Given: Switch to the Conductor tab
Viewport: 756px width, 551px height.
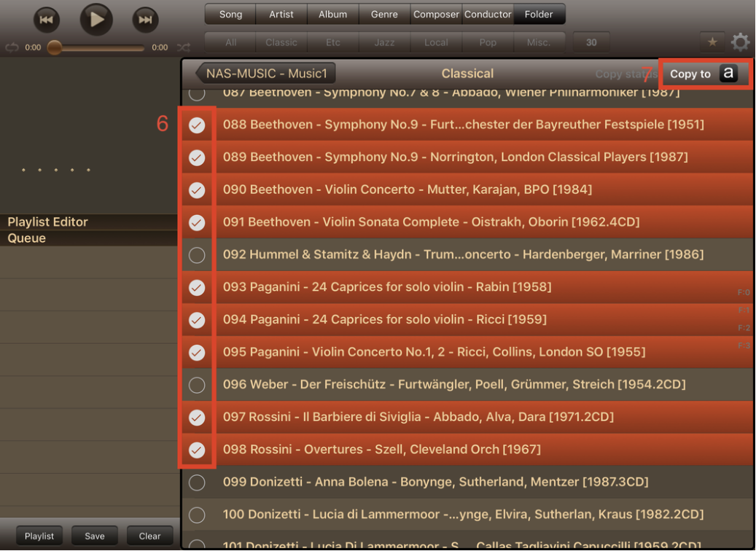Looking at the screenshot, I should (x=488, y=15).
